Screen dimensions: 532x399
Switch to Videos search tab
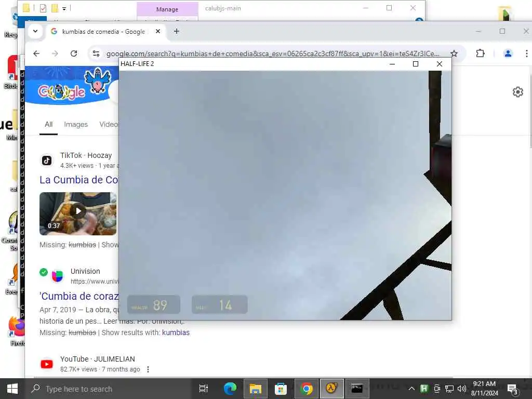tap(109, 125)
